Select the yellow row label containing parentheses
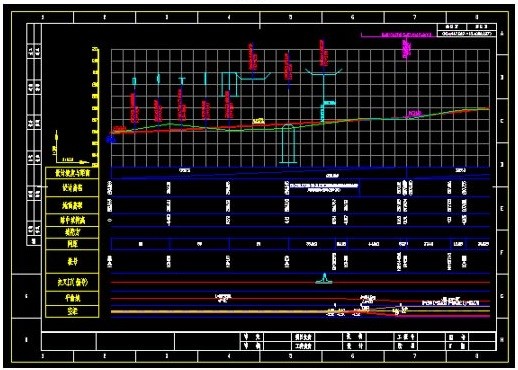Screen dimensions: 518x370 coord(72,283)
